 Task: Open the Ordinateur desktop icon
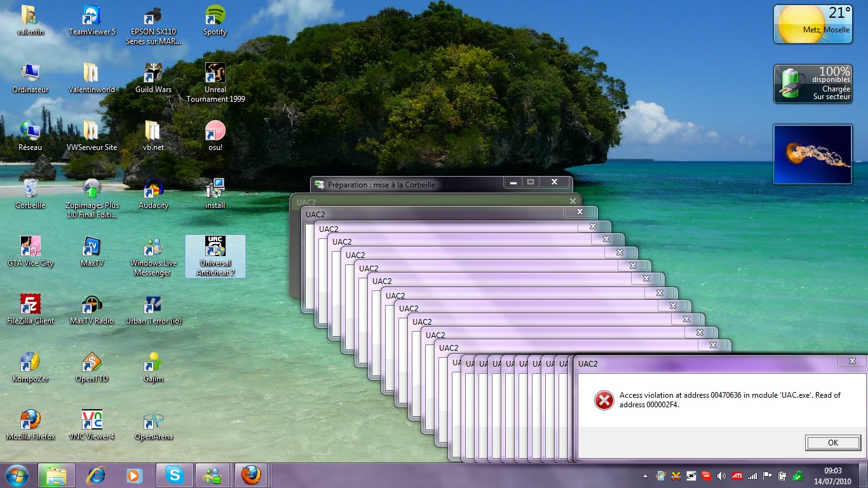(x=30, y=78)
